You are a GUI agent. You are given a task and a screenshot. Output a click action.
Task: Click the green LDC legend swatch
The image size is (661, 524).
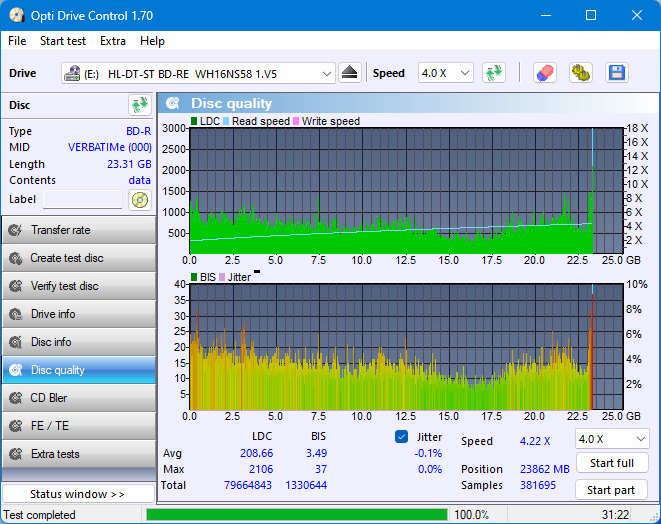click(194, 121)
